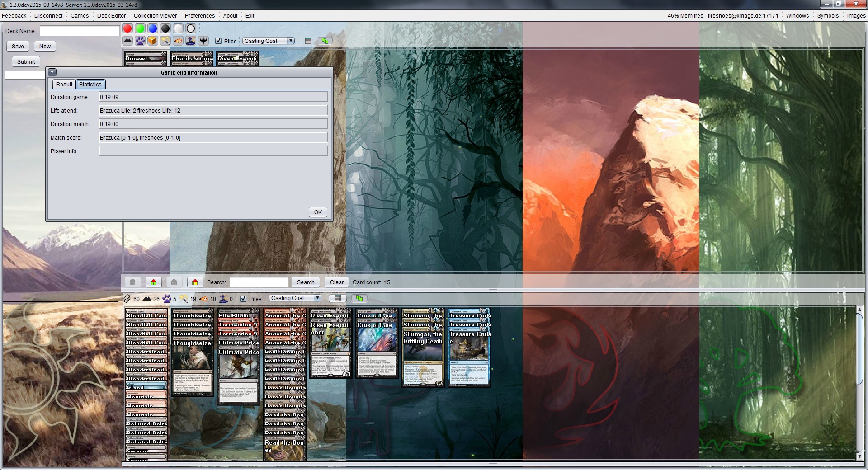This screenshot has width=868, height=470.
Task: Switch deck list to card image view
Action: [359, 298]
